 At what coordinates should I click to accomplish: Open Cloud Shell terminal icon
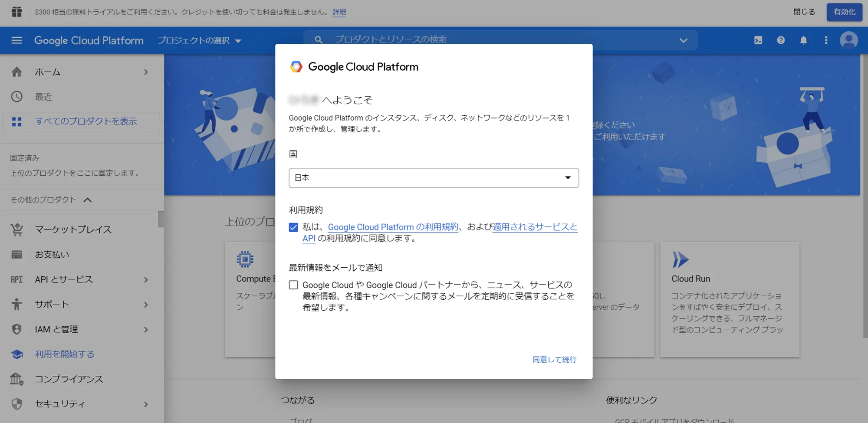[758, 40]
